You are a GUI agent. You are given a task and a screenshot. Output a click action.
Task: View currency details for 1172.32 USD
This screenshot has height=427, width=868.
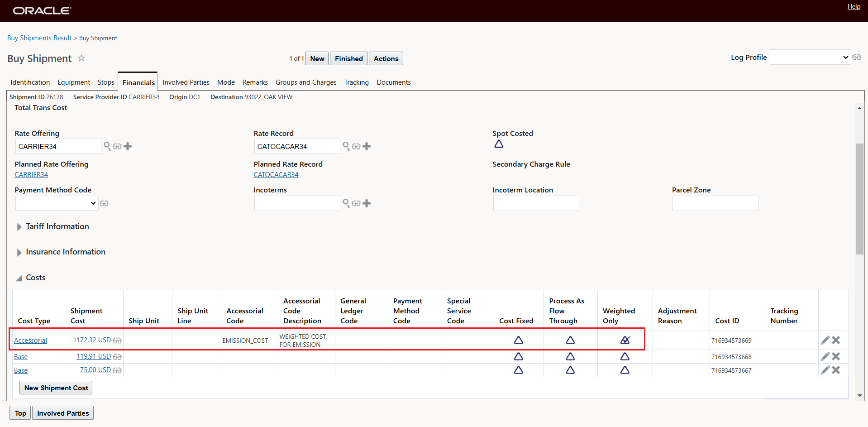[x=117, y=341]
